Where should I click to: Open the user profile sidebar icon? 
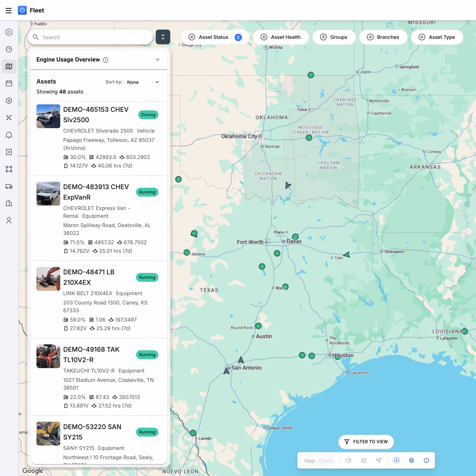click(9, 220)
